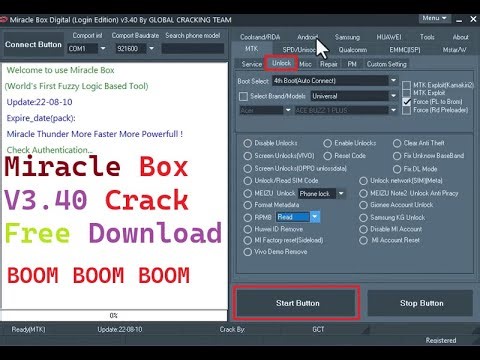Choose Clear Anti Theft option
This screenshot has width=480, height=360.
pyautogui.click(x=397, y=143)
